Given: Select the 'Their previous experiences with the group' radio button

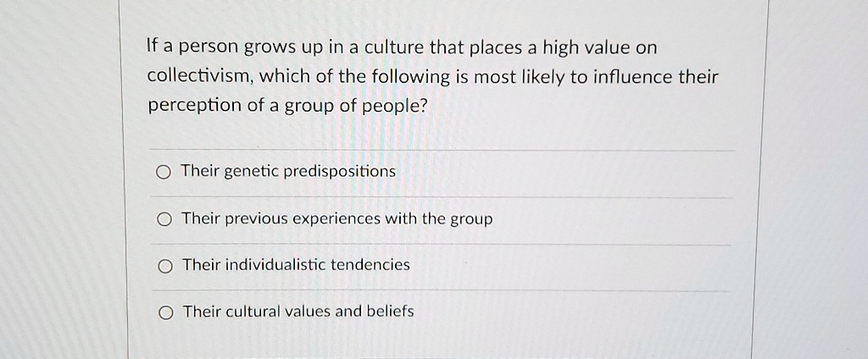Looking at the screenshot, I should coord(164,221).
